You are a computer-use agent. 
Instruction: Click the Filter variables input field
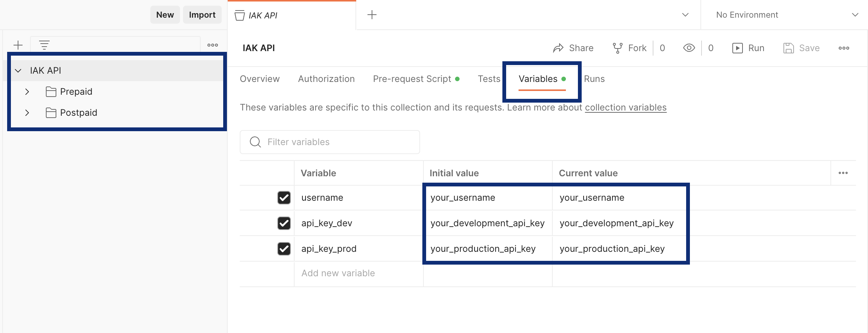click(x=330, y=142)
